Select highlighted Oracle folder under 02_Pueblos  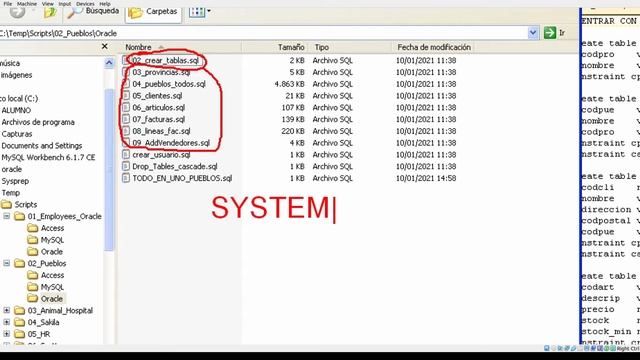click(x=51, y=299)
